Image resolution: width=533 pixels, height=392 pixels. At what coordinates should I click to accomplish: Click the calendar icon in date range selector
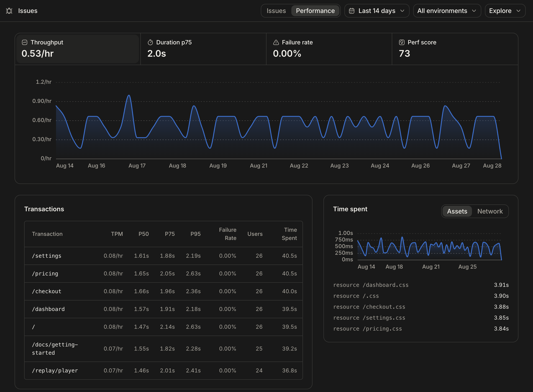(352, 11)
